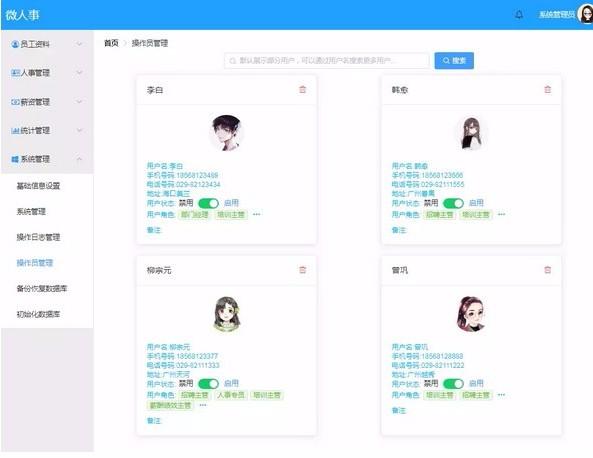
Task: Collapse the 系统管理 menu chevron
Action: tap(79, 159)
